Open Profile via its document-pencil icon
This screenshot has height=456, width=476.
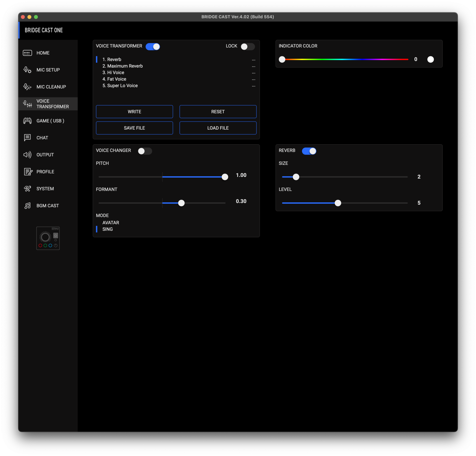click(28, 172)
